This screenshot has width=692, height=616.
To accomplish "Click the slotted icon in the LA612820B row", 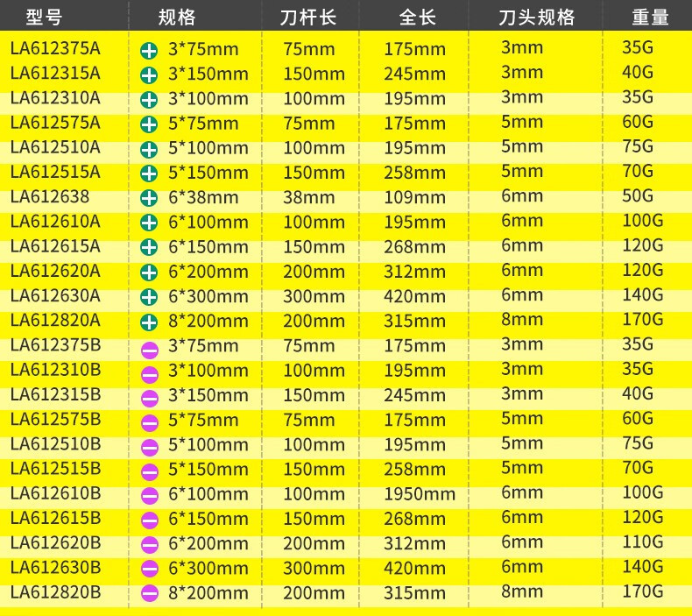I will click(149, 593).
